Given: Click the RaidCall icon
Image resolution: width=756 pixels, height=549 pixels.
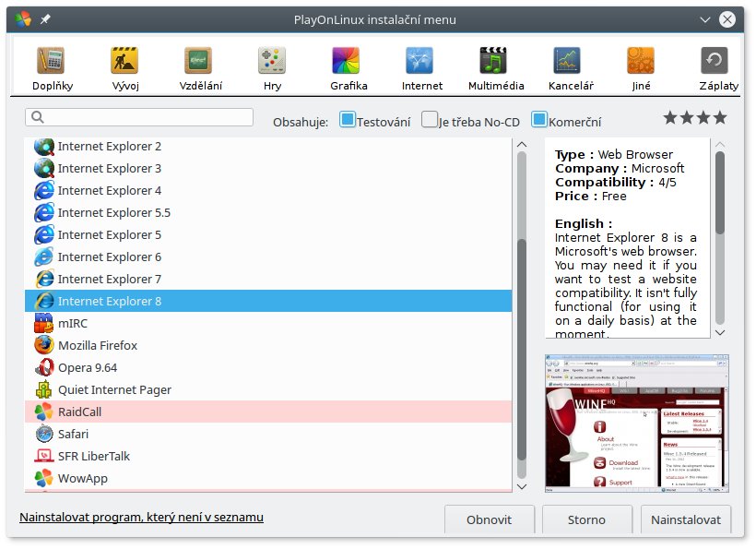Looking at the screenshot, I should [44, 412].
